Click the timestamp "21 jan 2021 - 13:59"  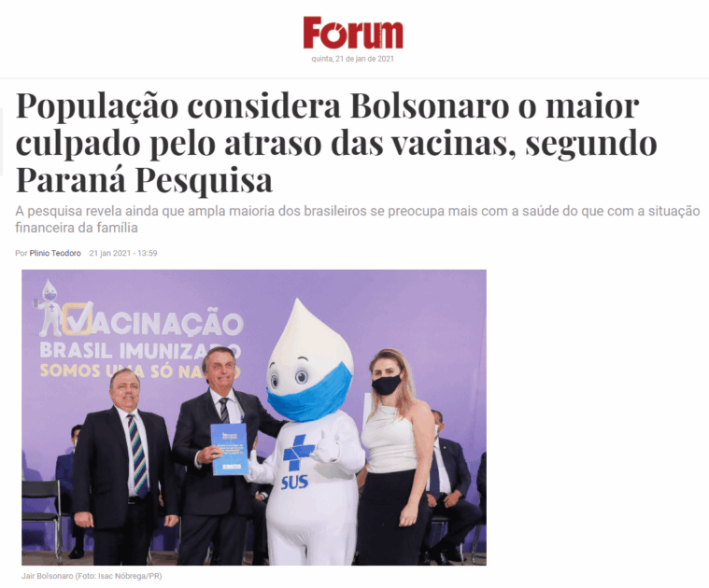point(123,253)
